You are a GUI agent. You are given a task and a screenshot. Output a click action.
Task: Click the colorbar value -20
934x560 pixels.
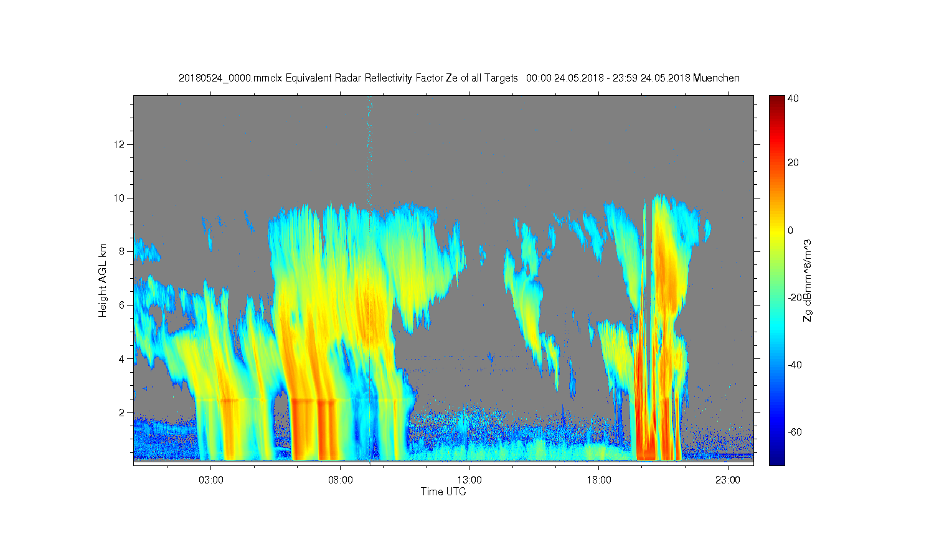[795, 297]
